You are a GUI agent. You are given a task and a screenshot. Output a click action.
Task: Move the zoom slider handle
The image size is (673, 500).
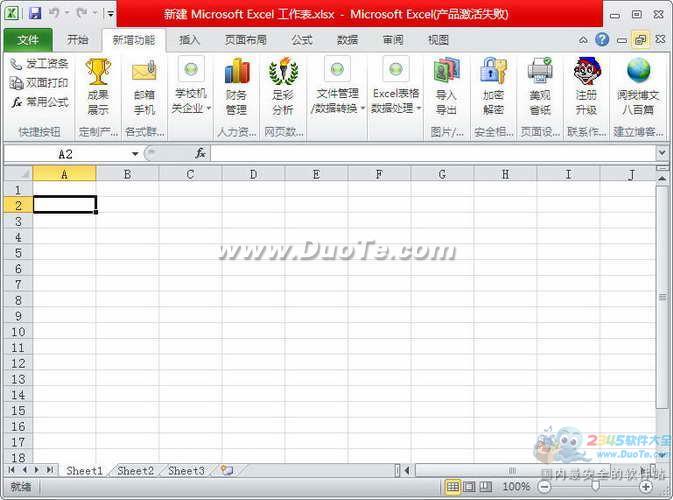click(x=595, y=486)
